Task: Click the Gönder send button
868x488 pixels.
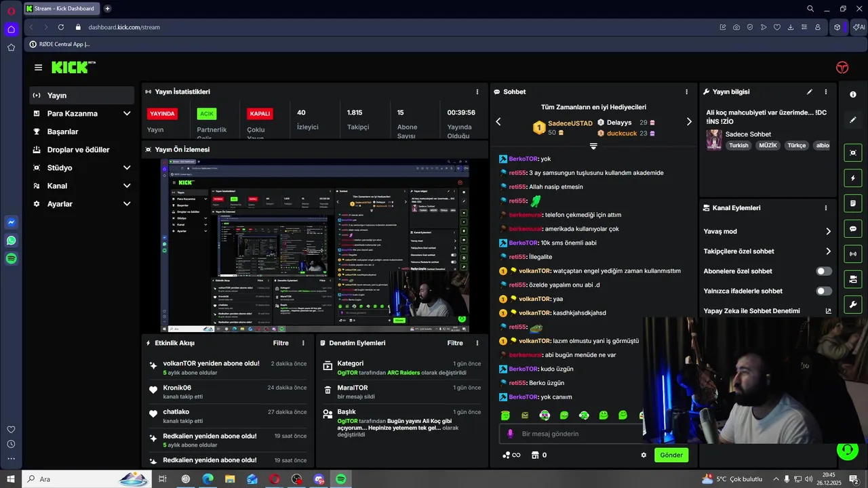Action: coord(671,455)
